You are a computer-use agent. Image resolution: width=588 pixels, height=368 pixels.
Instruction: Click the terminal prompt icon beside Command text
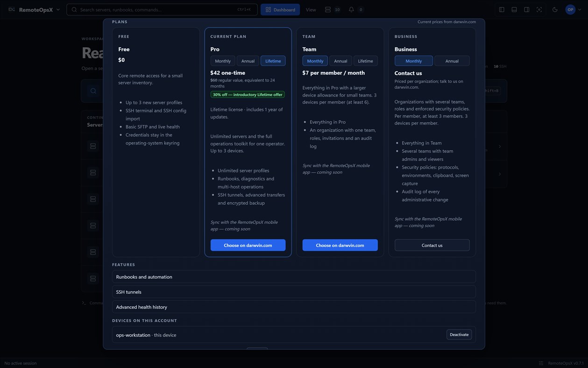click(84, 303)
